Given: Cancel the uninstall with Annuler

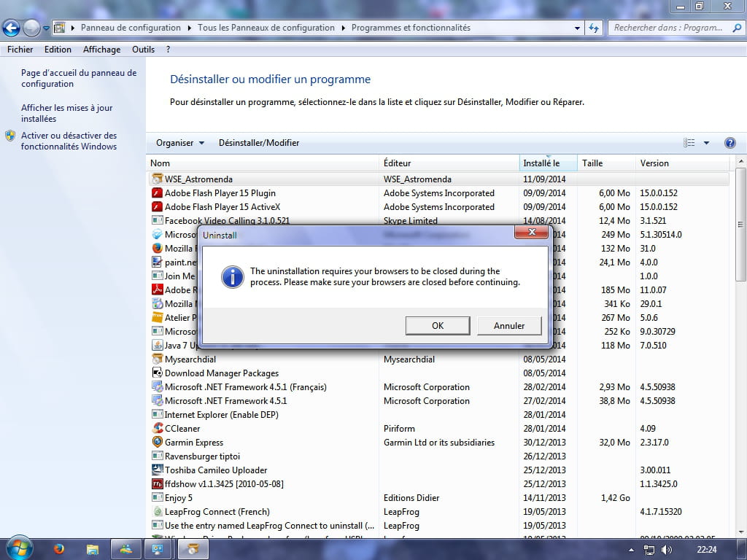Looking at the screenshot, I should point(509,326).
